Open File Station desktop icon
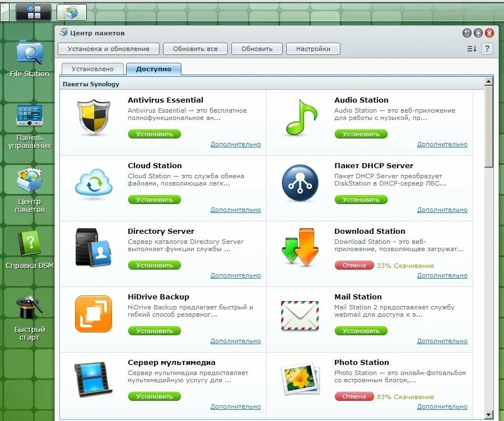Image resolution: width=504 pixels, height=421 pixels. coord(29,59)
